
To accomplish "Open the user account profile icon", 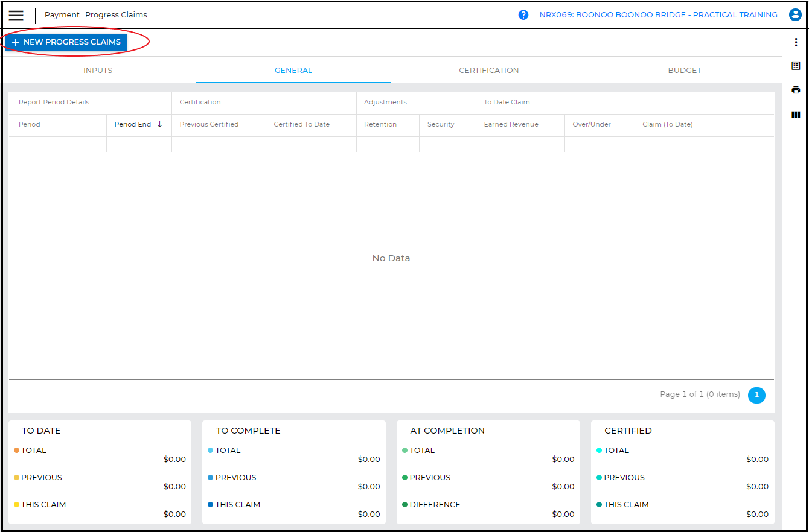I will click(x=795, y=15).
